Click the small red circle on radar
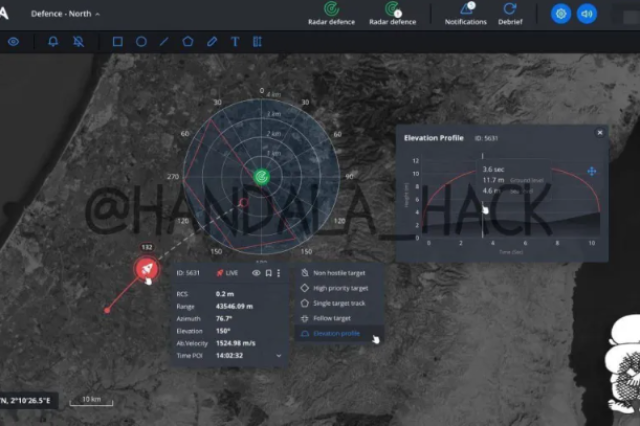 click(244, 202)
